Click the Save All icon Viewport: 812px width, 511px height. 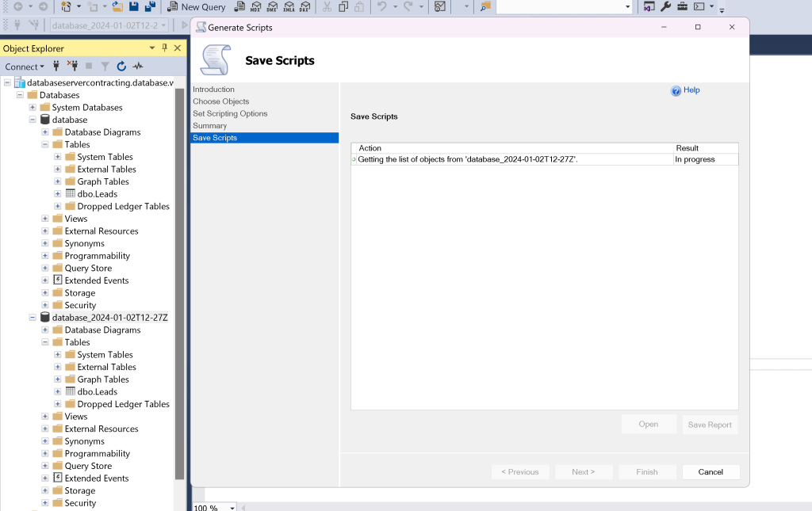150,6
